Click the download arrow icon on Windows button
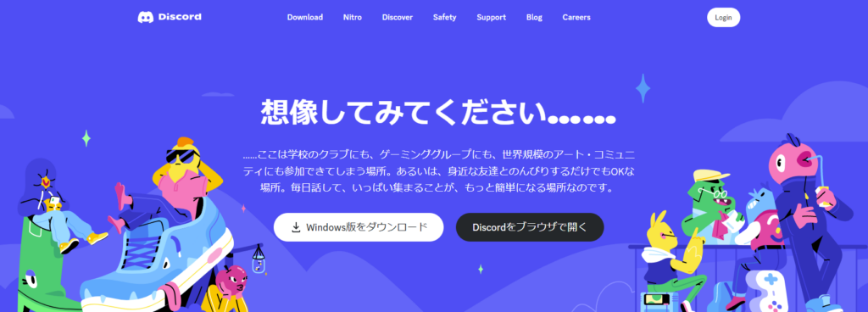Screen dimensions: 868x312 click(x=296, y=227)
